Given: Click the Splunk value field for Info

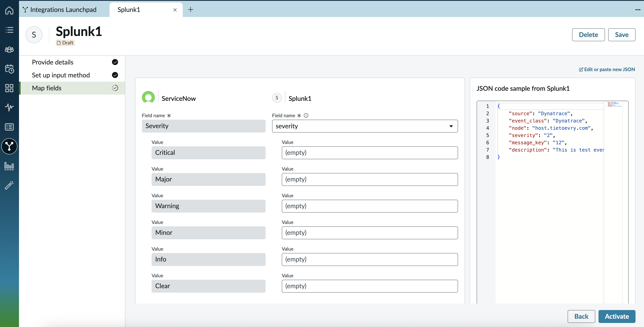Looking at the screenshot, I should pos(370,259).
